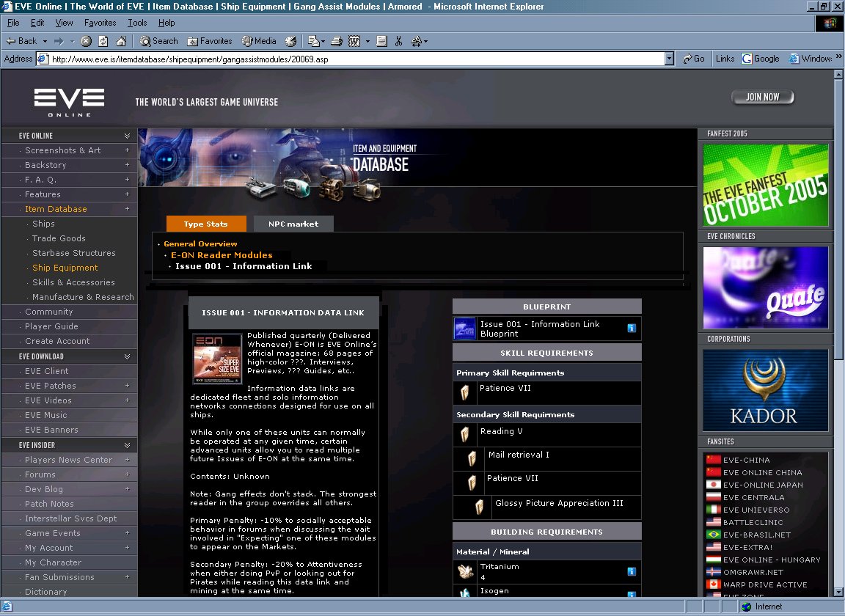Open EVE Client download link
Screen dimensions: 845x616
click(46, 371)
